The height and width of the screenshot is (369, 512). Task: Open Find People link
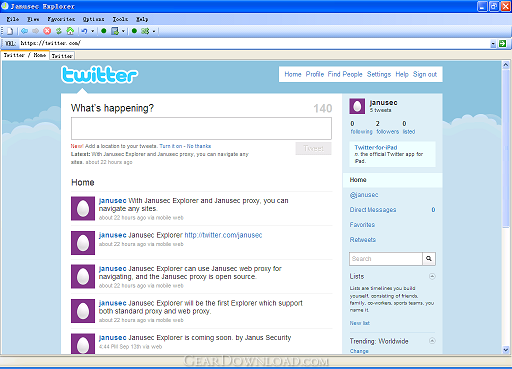click(345, 74)
